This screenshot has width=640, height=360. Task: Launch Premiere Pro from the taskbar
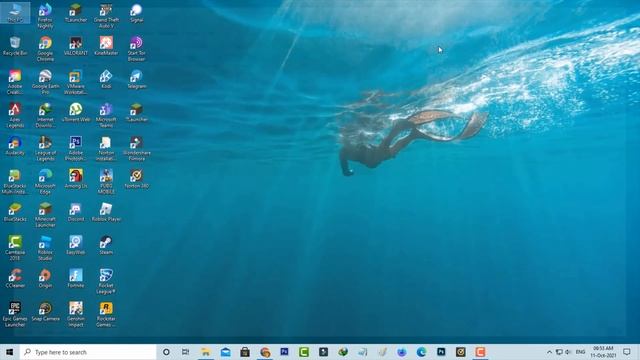pos(284,352)
